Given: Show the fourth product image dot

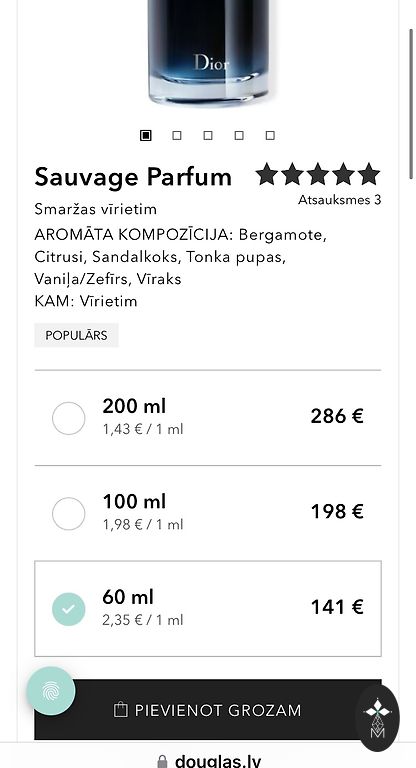Looking at the screenshot, I should pos(239,135).
